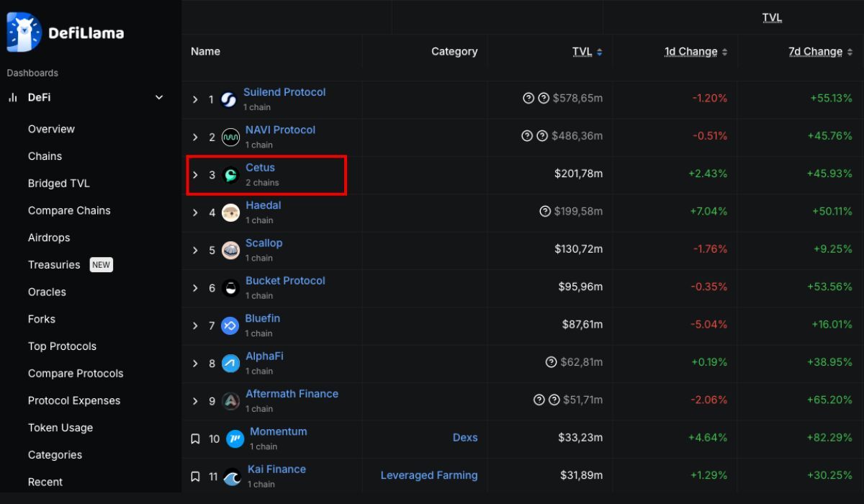
Task: Click the Suilend Protocol logo icon
Action: [228, 100]
